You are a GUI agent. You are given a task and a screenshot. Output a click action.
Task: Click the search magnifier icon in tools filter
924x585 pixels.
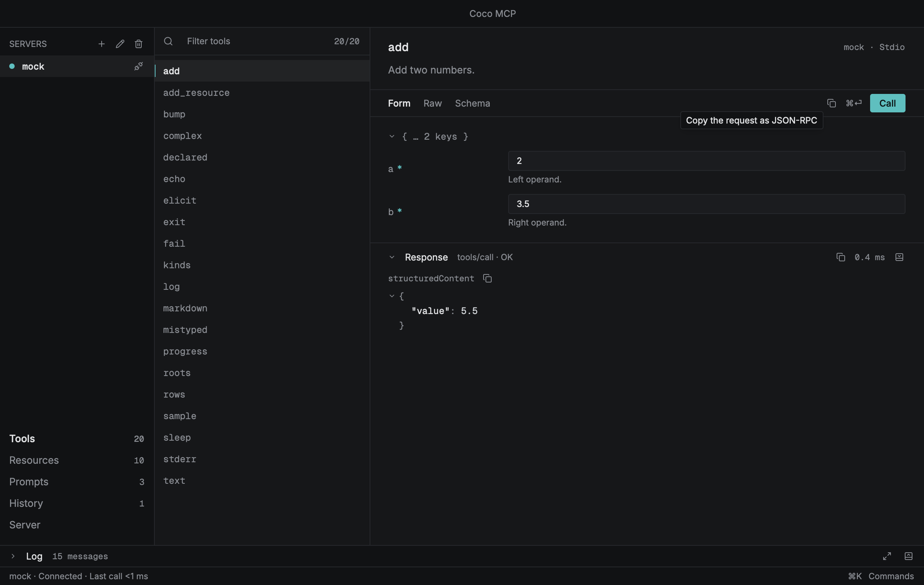[x=168, y=41]
